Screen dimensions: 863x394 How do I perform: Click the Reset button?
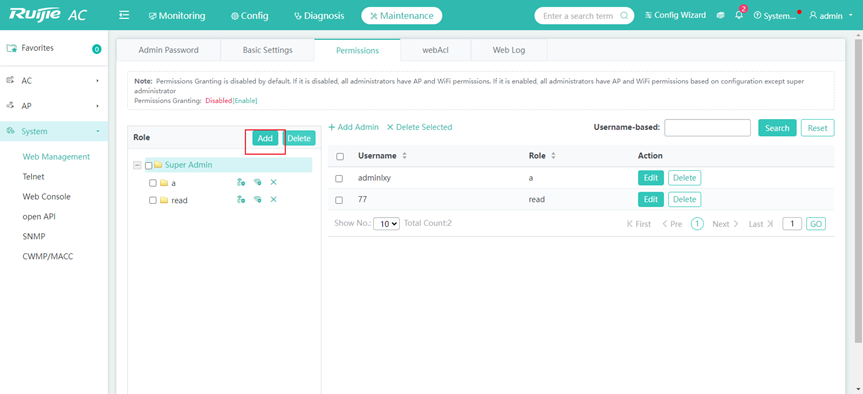coord(817,128)
